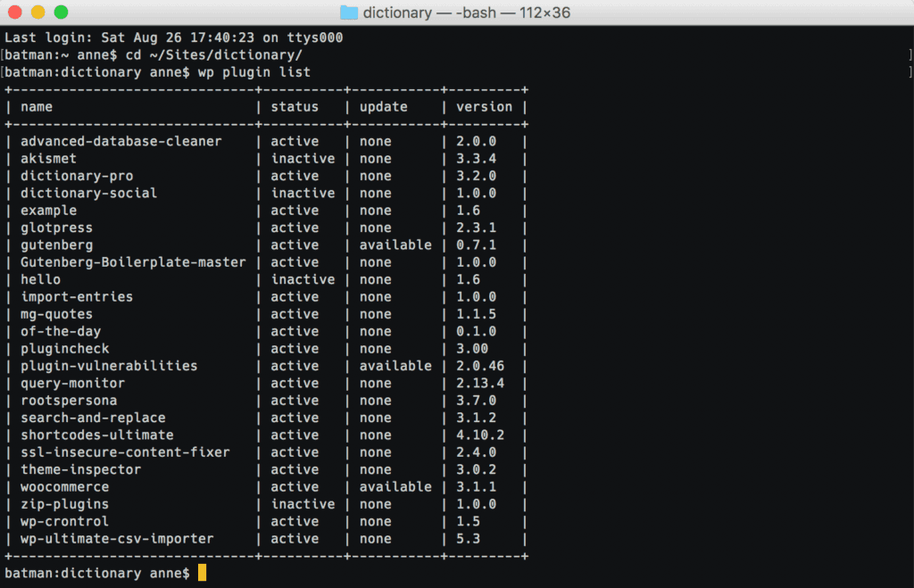Close the terminal window with red button
Viewport: 914px width, 588px height.
pyautogui.click(x=15, y=12)
